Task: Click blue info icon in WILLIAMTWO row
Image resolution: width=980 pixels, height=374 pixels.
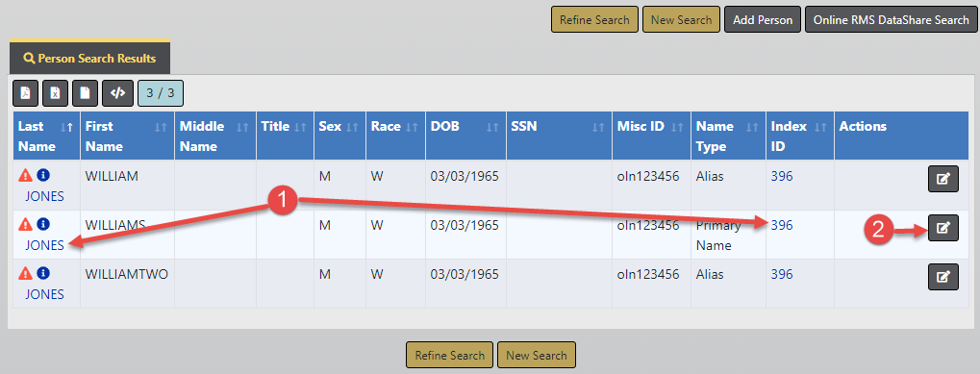Action: (42, 273)
